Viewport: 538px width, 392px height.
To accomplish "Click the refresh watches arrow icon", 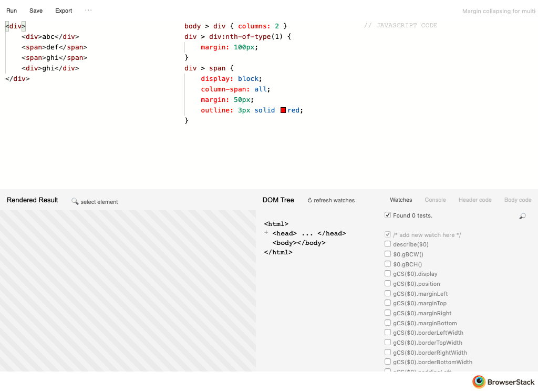I will pos(310,200).
